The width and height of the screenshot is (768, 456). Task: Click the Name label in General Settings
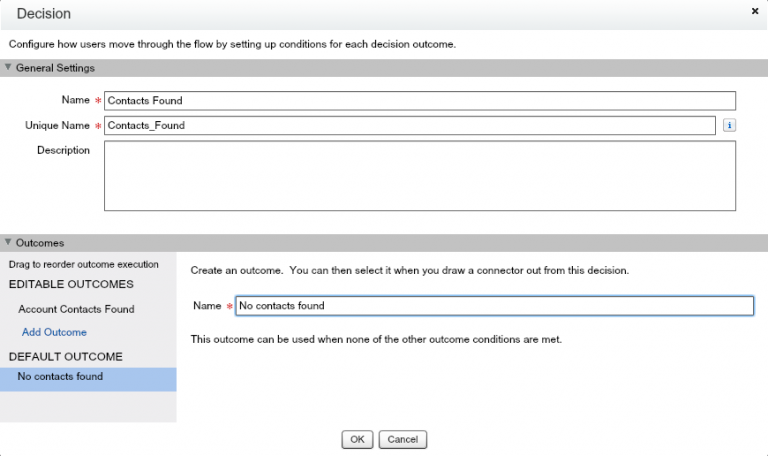click(74, 100)
